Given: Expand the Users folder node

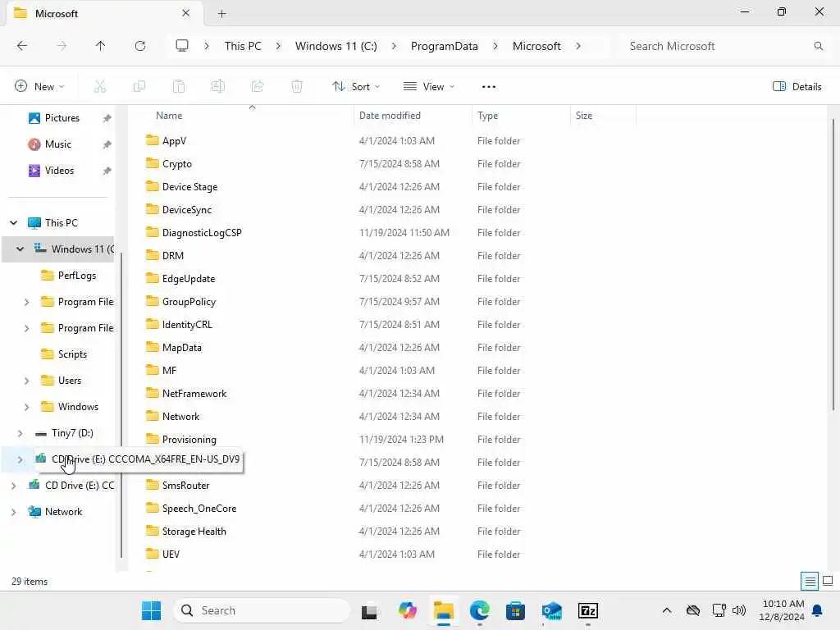Looking at the screenshot, I should tap(26, 381).
